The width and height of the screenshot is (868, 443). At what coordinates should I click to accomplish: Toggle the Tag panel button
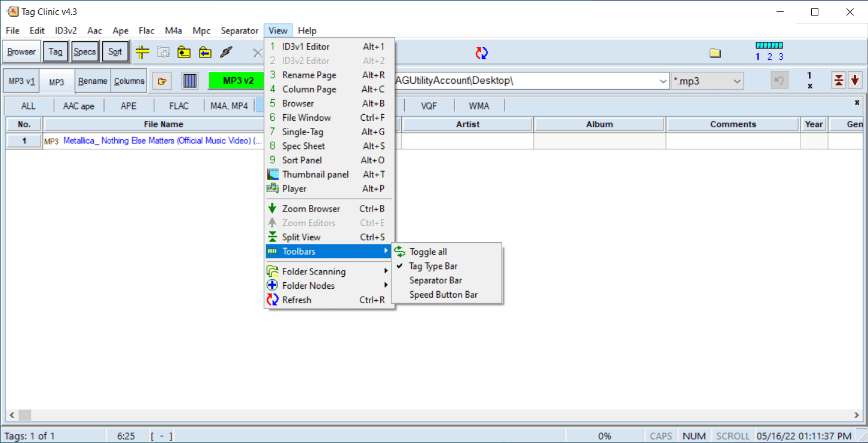coord(56,52)
